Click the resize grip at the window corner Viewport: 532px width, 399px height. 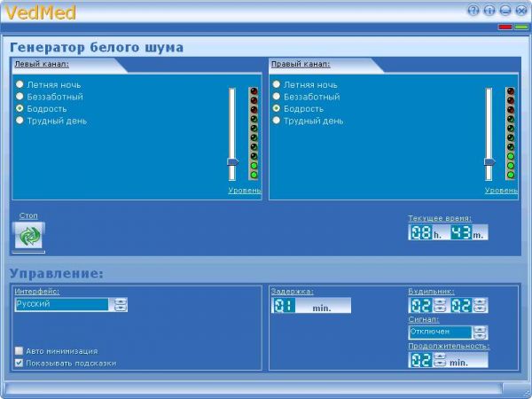527,395
